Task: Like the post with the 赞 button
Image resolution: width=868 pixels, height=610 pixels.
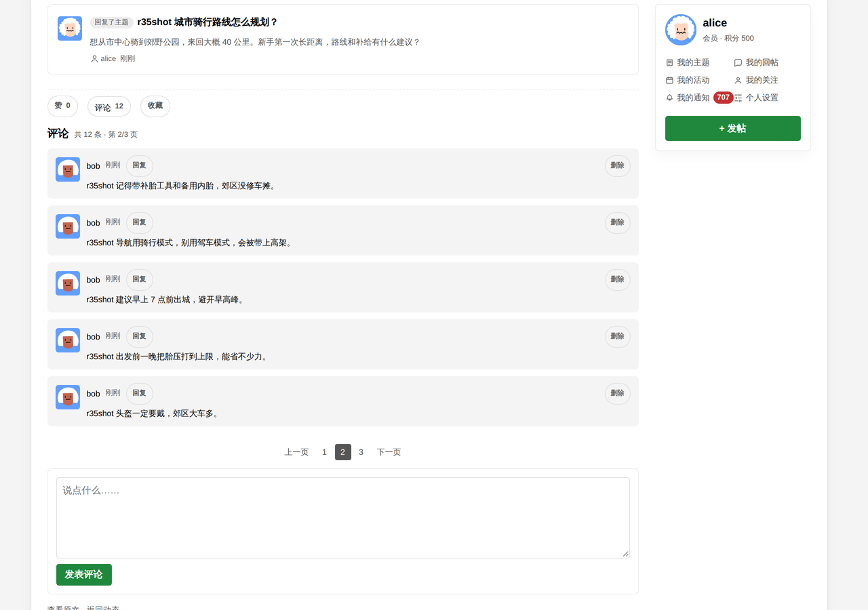Action: tap(62, 106)
